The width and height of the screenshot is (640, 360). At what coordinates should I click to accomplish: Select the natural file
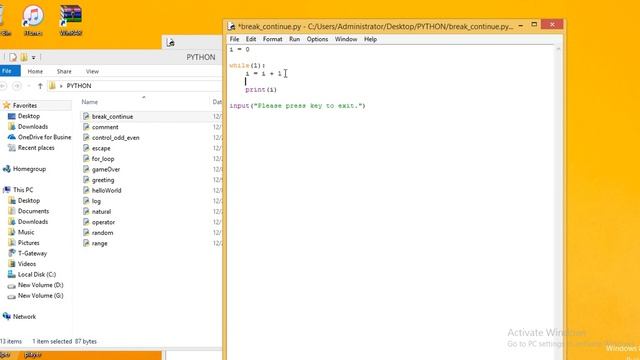coord(101,211)
